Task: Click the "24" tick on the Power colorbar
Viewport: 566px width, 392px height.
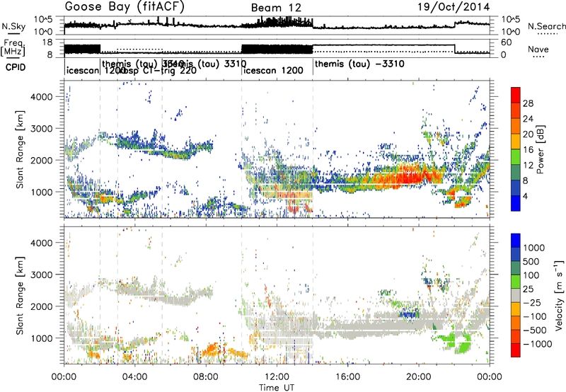Action: click(x=528, y=119)
